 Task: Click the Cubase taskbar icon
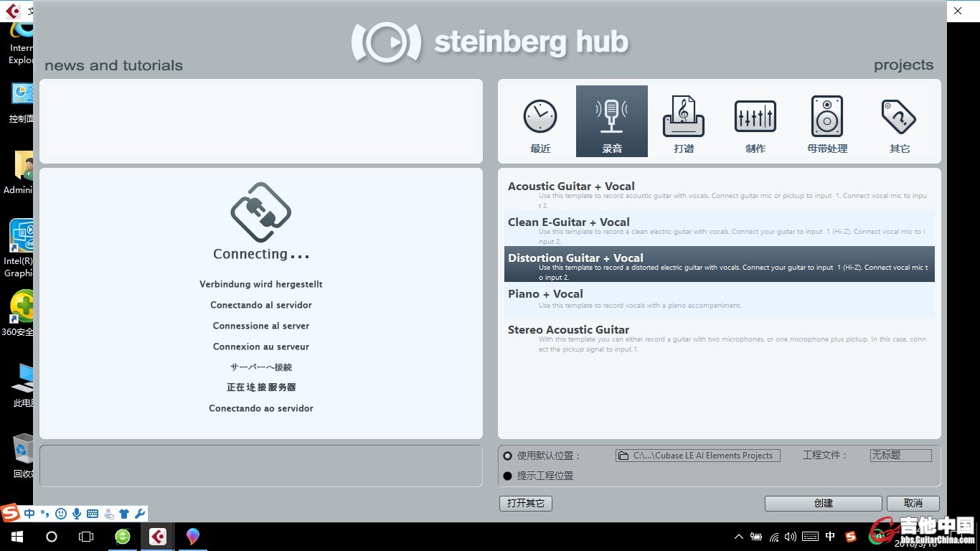click(158, 537)
